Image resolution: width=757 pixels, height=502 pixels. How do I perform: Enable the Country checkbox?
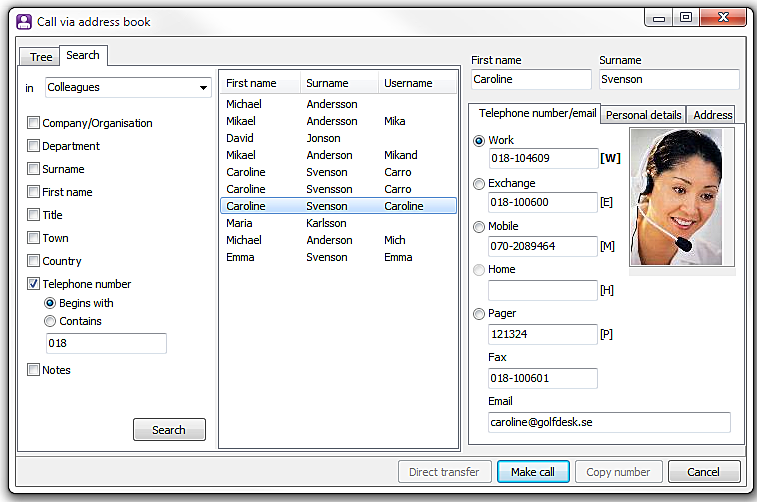click(33, 261)
